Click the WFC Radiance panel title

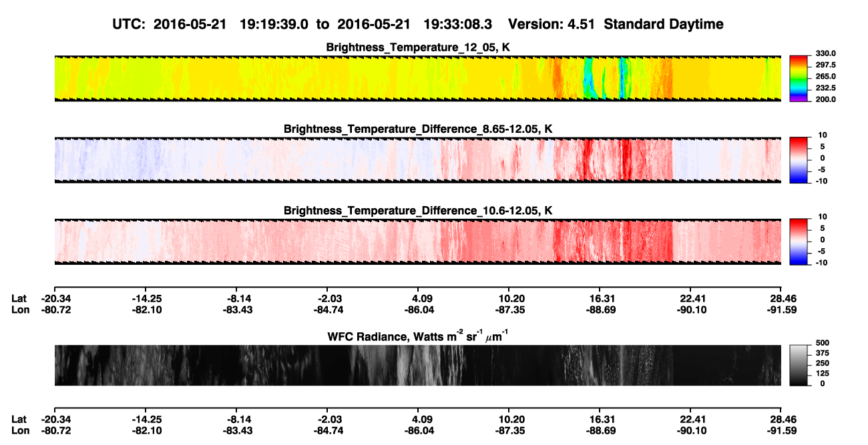pyautogui.click(x=418, y=336)
